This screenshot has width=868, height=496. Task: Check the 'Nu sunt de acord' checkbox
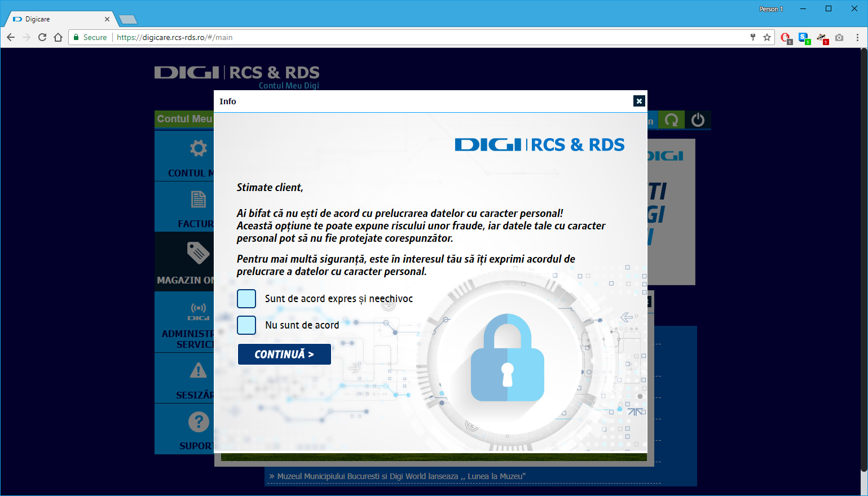click(x=246, y=325)
